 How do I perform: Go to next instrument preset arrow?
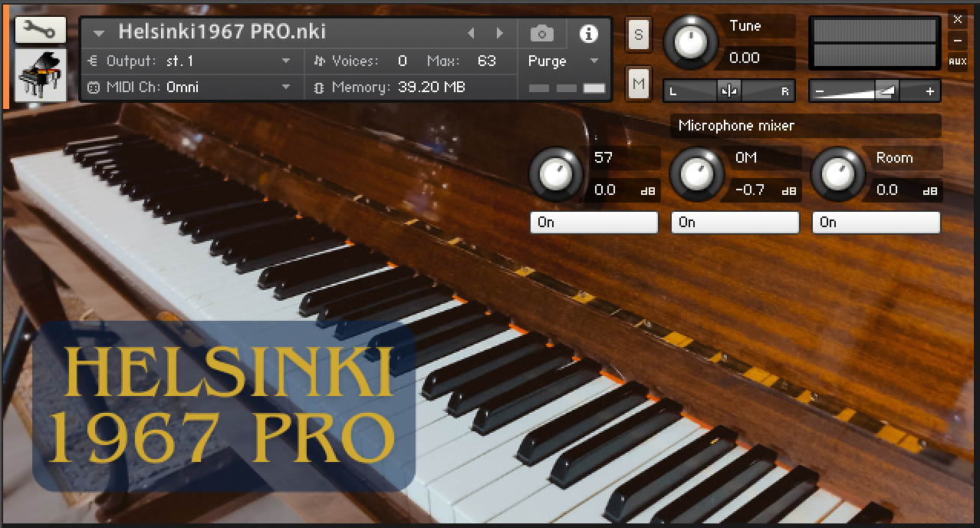[x=500, y=34]
